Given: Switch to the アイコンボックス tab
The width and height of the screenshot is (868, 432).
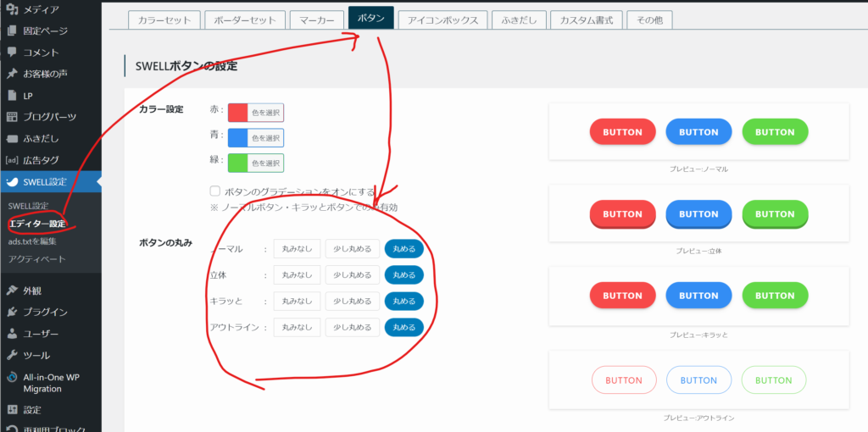Looking at the screenshot, I should pos(442,19).
